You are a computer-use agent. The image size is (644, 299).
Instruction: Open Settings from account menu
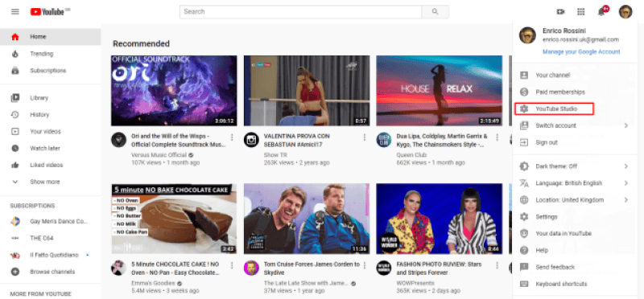pos(575,217)
